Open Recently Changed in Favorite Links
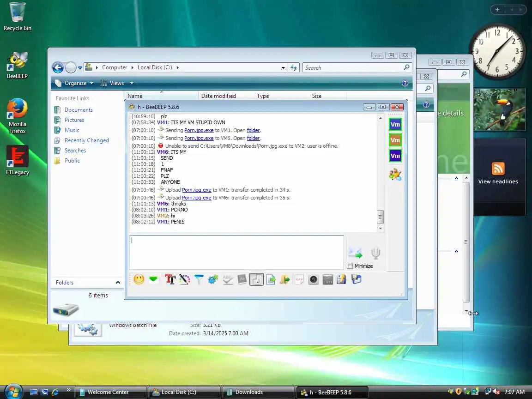The height and width of the screenshot is (399, 532). coord(86,140)
